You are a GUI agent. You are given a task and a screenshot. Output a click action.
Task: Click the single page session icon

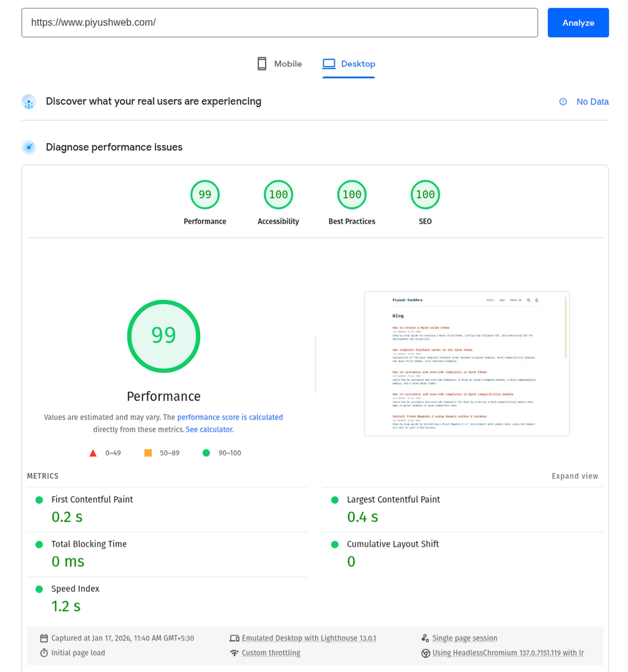(x=425, y=638)
